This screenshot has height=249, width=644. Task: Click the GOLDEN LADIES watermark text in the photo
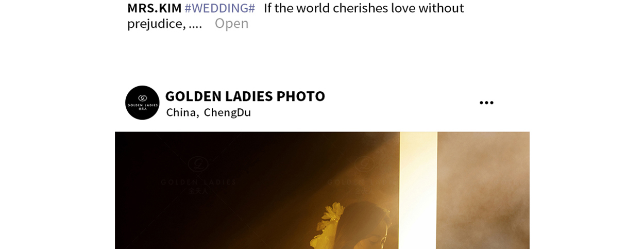(x=198, y=182)
